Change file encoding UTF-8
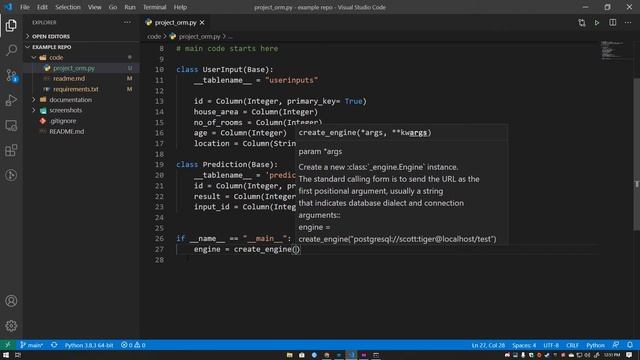Image resolution: width=640 pixels, height=360 pixels. click(x=551, y=345)
